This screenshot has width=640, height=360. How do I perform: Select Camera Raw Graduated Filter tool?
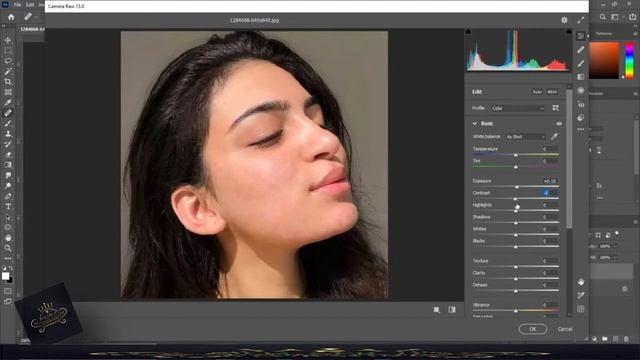pyautogui.click(x=580, y=77)
